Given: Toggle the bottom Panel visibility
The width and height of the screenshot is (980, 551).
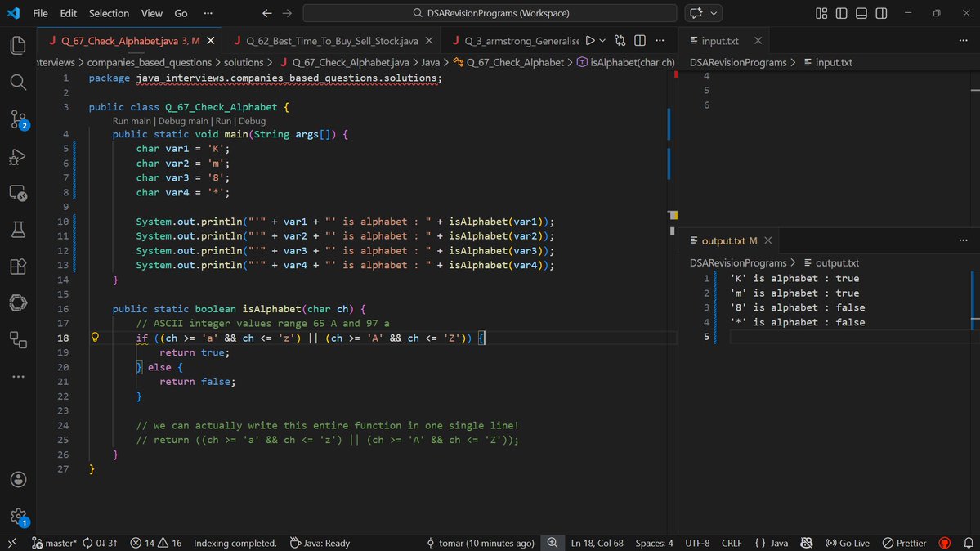Looking at the screenshot, I should coord(861,13).
